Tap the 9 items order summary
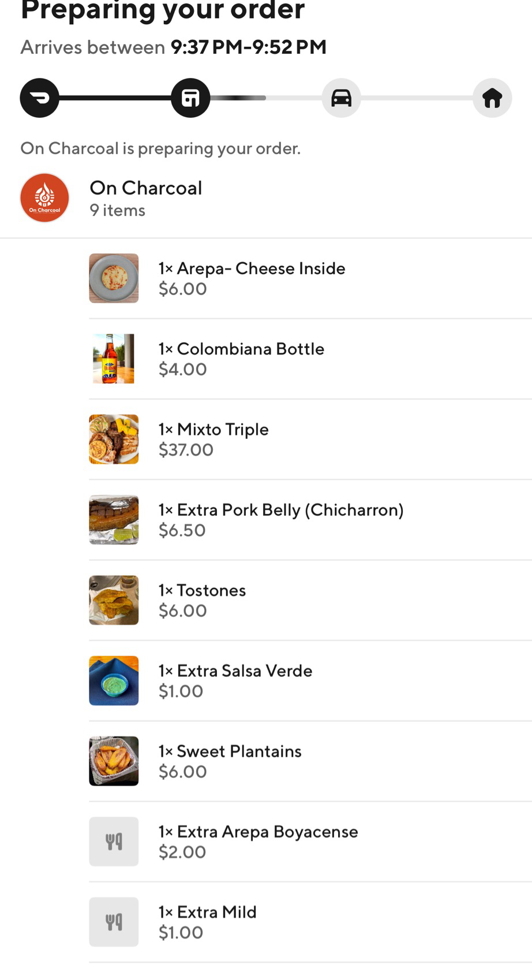This screenshot has height=980, width=532. click(118, 211)
